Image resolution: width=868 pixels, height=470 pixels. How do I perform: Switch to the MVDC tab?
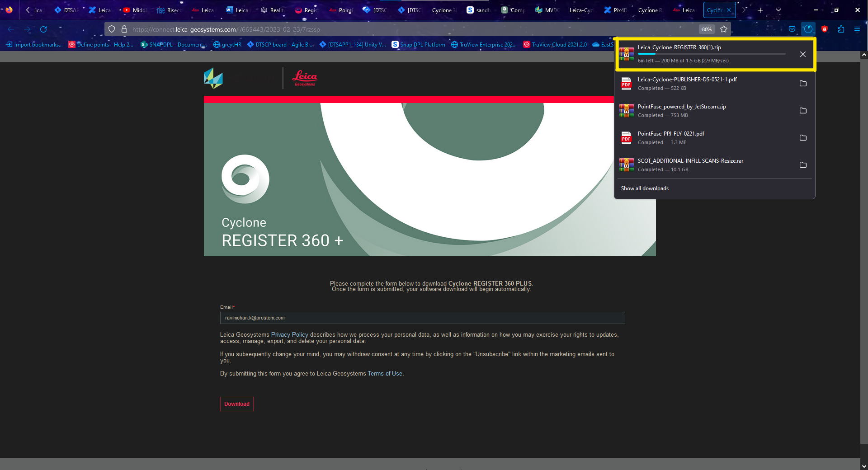point(547,10)
